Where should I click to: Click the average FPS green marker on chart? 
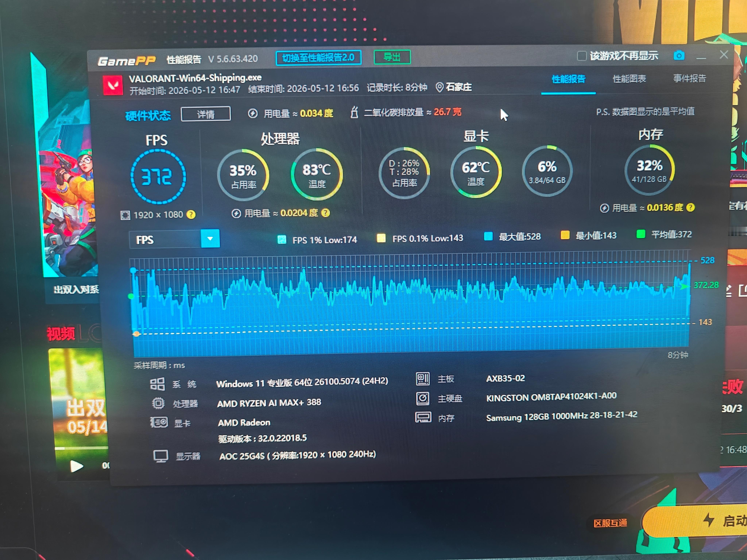coord(131,296)
